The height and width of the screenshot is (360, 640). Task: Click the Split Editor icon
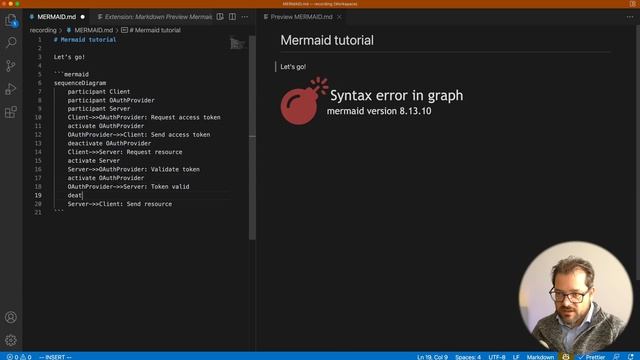tap(232, 17)
